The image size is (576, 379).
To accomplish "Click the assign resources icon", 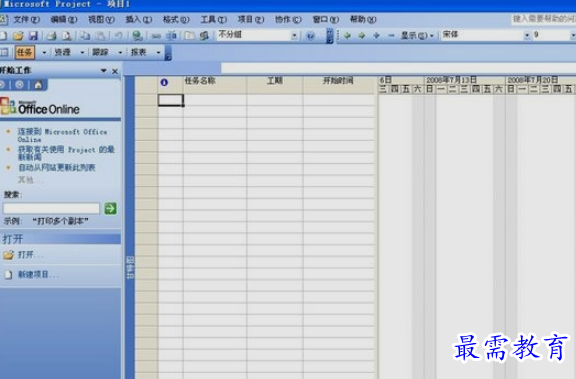I will [x=205, y=36].
